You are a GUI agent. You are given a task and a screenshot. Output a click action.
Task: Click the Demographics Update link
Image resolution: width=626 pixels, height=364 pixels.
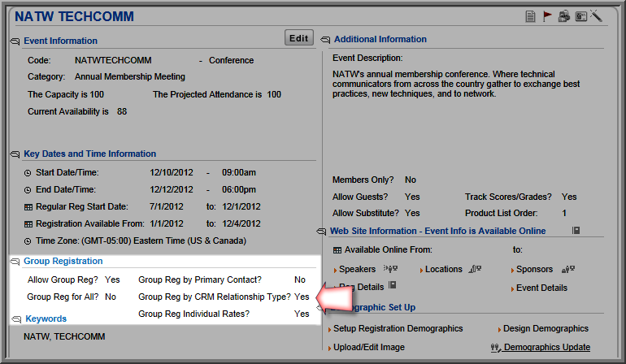pos(547,347)
